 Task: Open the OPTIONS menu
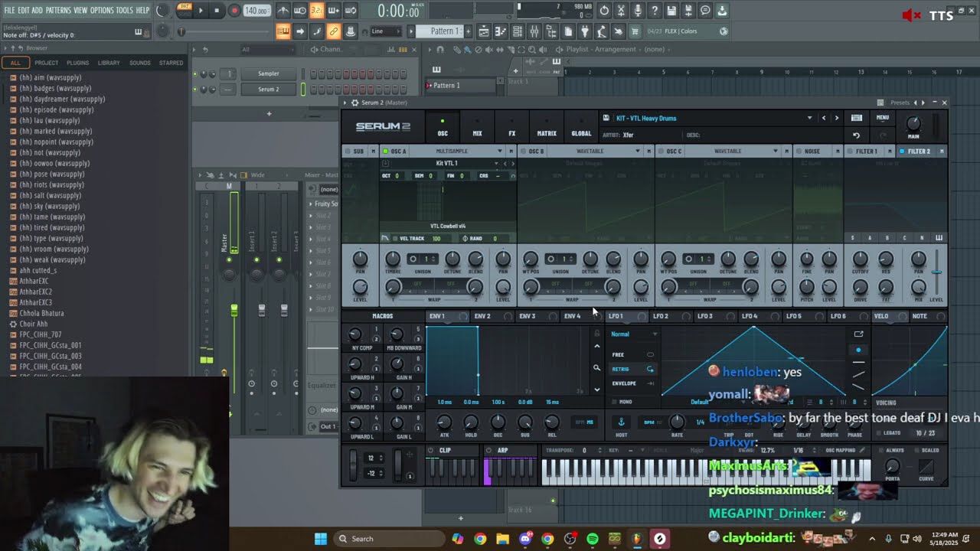102,10
